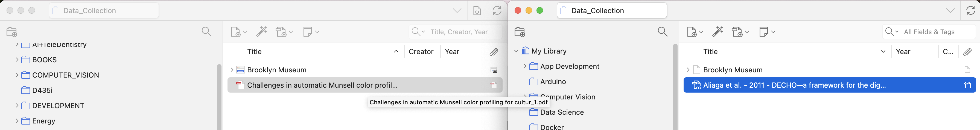Open search mode dropdown in left window
This screenshot has width=980, height=130.
point(418,32)
